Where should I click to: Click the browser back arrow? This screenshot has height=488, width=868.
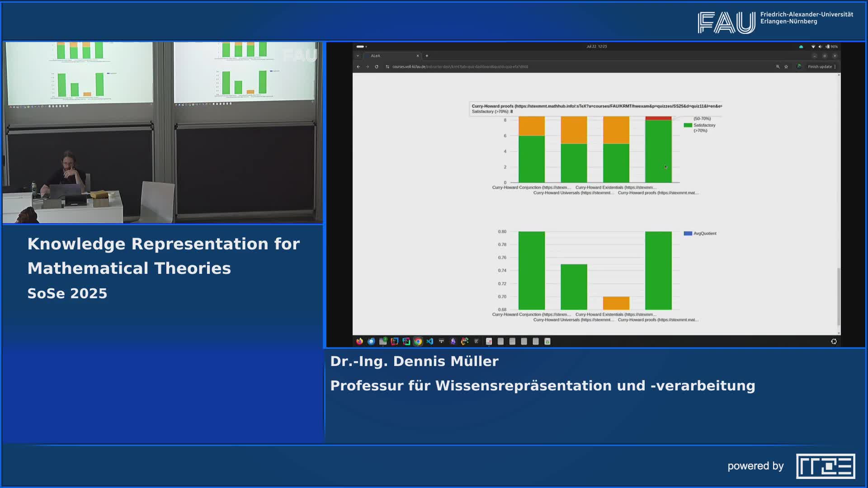pos(359,67)
